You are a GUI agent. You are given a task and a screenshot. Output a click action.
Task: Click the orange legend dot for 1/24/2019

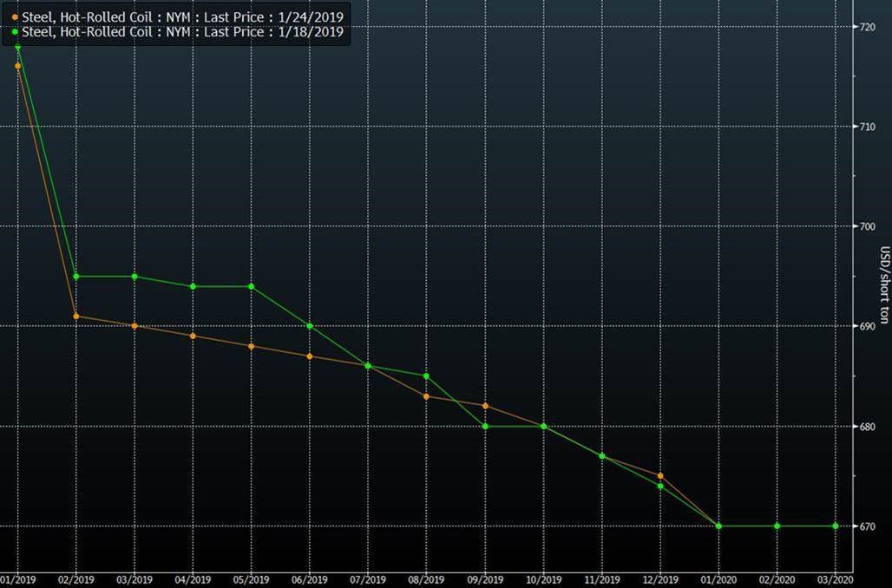(15, 17)
